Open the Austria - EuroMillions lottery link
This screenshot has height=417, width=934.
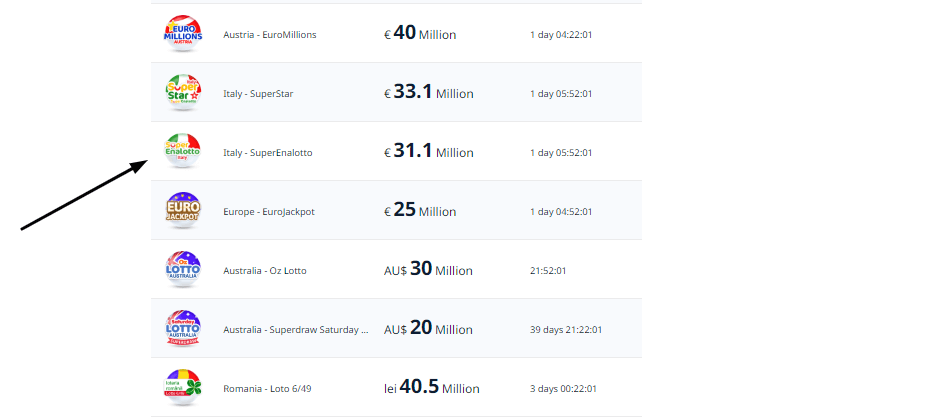[x=270, y=35]
